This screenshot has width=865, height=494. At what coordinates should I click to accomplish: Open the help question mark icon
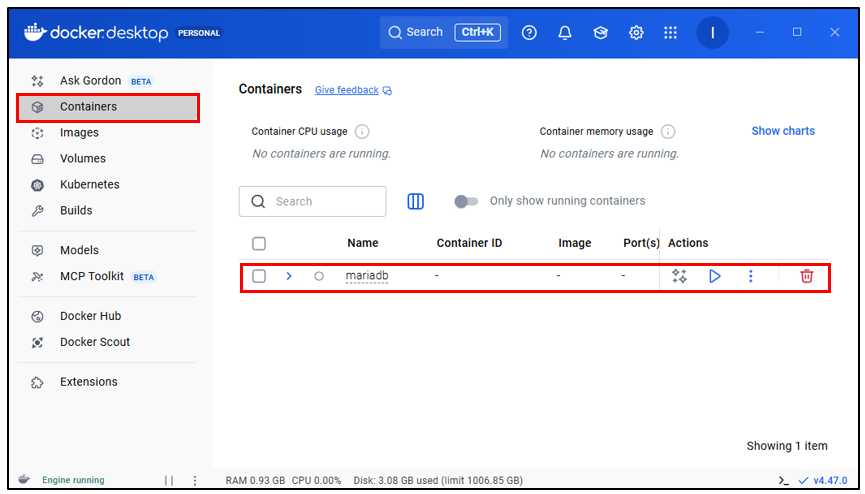click(530, 32)
